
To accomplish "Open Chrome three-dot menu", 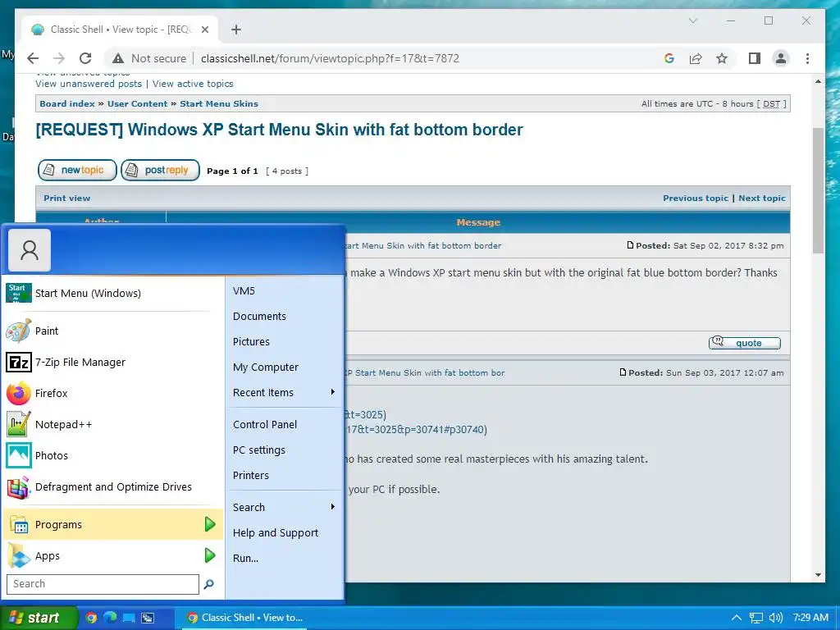I will [x=807, y=58].
